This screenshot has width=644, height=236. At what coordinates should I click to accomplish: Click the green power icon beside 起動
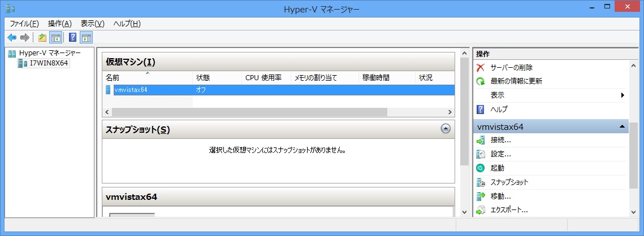coord(481,168)
